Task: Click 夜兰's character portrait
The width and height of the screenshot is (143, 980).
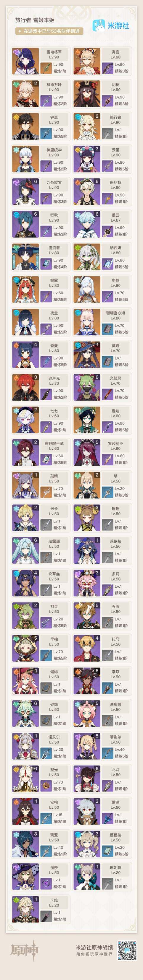Action: point(25,322)
